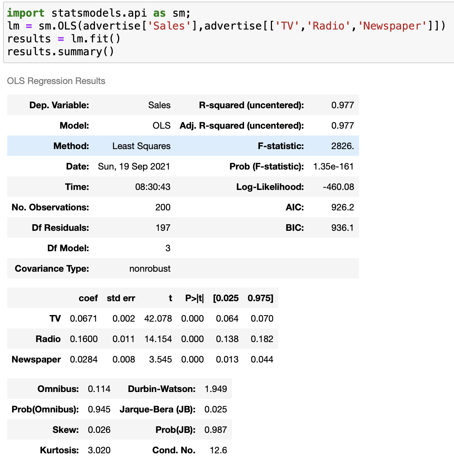The height and width of the screenshot is (476, 454).
Task: Click the 'Least Squares' value
Action: coord(141,146)
